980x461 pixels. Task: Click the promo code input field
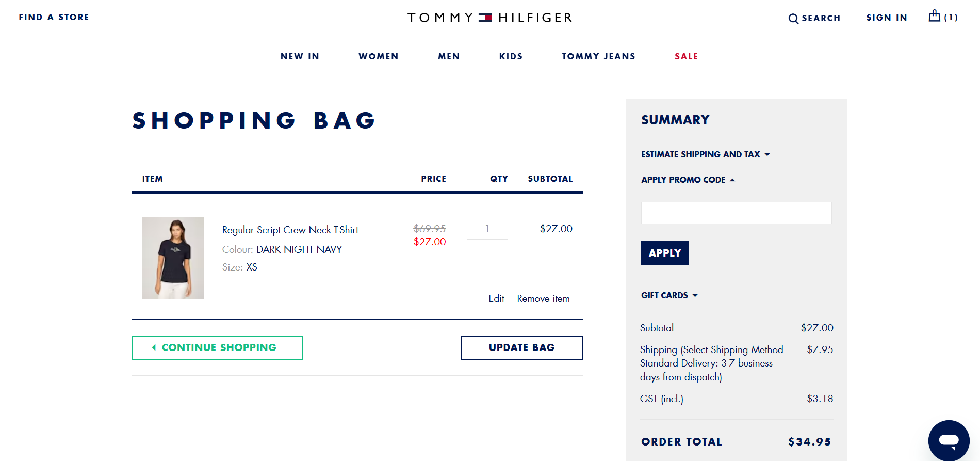point(736,213)
